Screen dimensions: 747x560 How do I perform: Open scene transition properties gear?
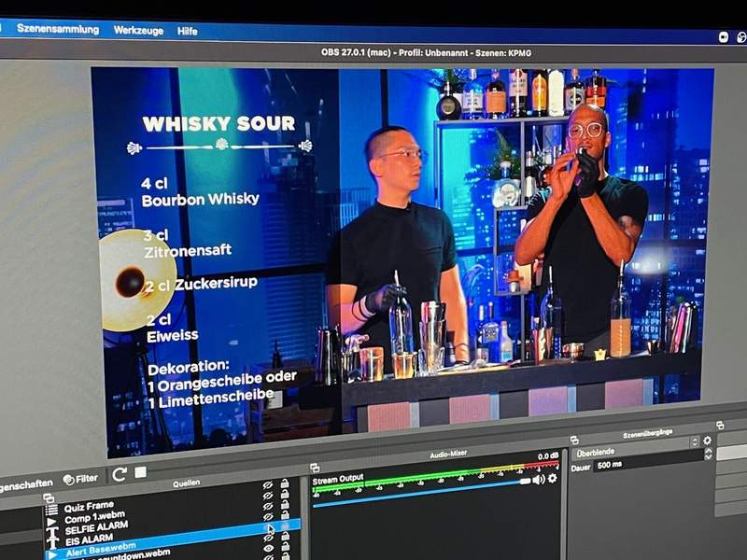(707, 441)
